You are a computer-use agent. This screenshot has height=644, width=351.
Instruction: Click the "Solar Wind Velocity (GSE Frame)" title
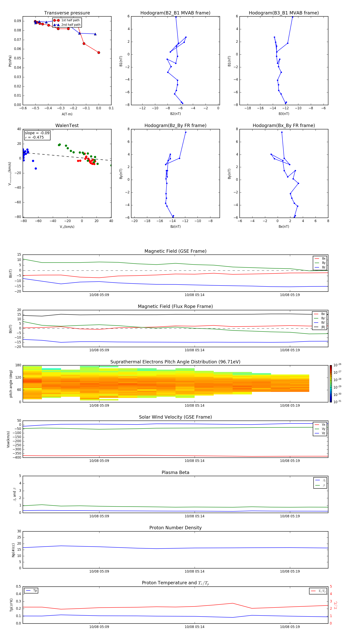click(x=175, y=417)
